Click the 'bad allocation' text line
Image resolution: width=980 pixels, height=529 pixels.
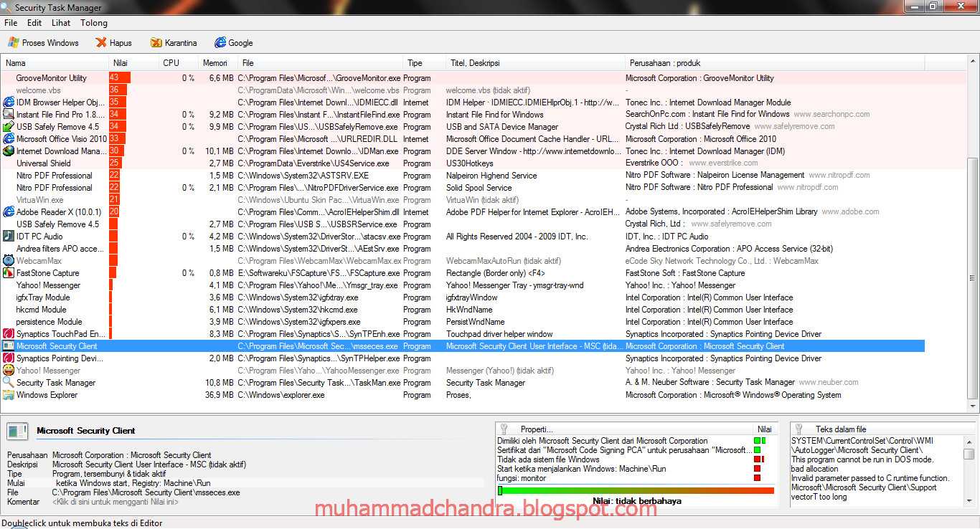814,469
